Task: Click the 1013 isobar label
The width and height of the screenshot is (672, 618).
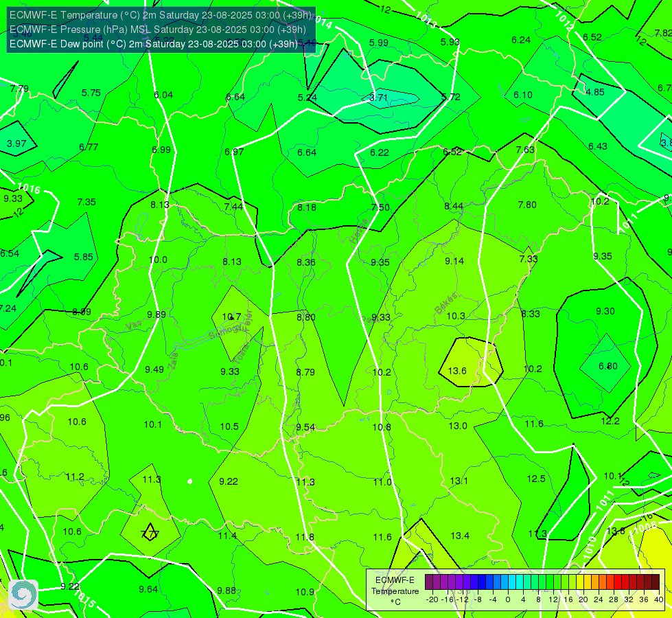Action: coord(426,20)
